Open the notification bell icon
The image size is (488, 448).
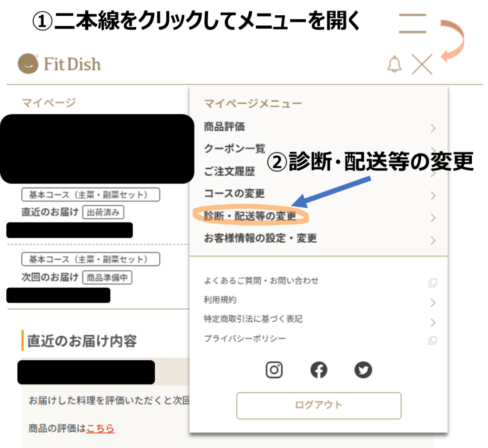click(x=394, y=64)
